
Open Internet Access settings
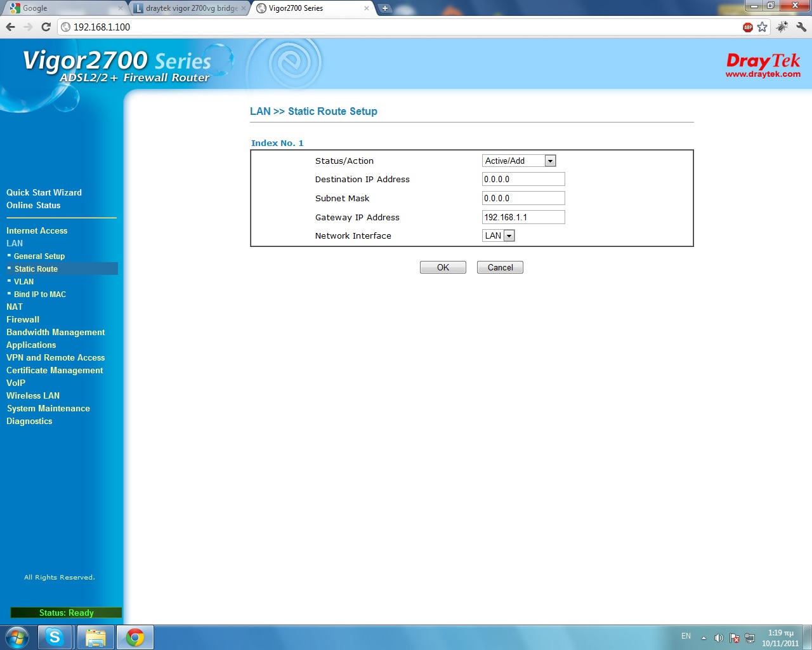coord(37,230)
